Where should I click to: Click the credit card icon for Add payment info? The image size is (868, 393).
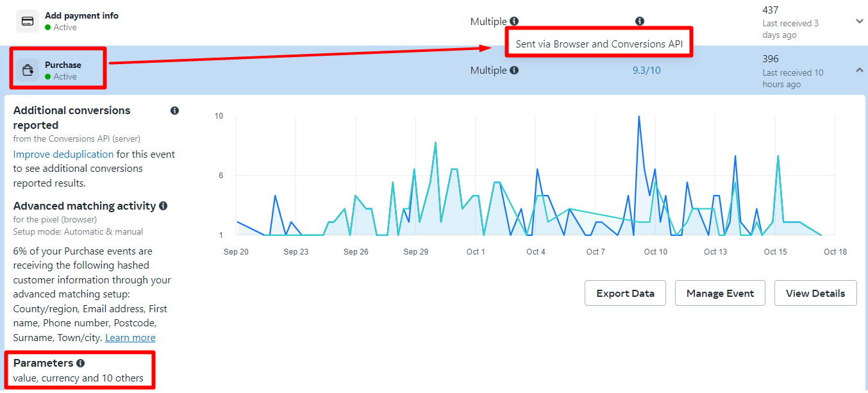28,21
